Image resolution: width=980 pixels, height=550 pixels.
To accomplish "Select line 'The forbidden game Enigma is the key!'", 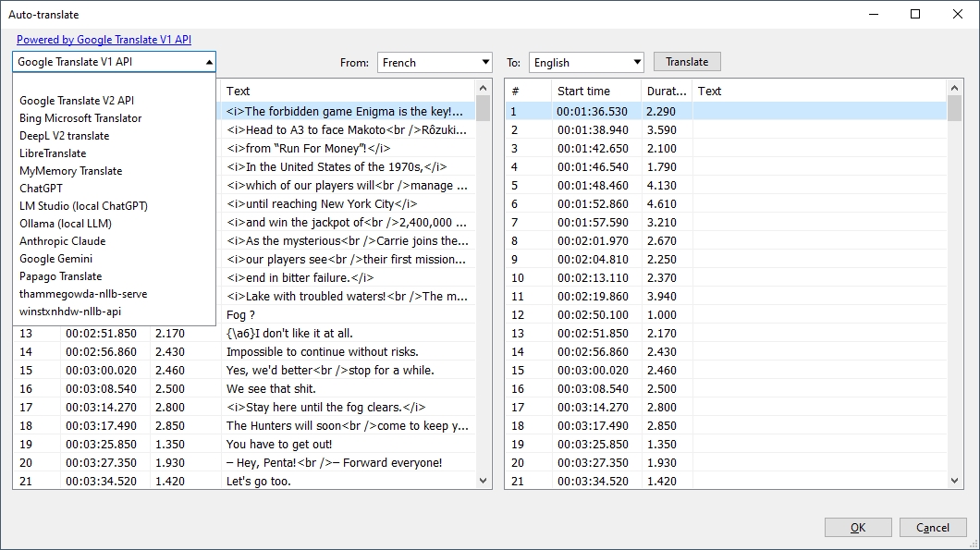I will 347,111.
